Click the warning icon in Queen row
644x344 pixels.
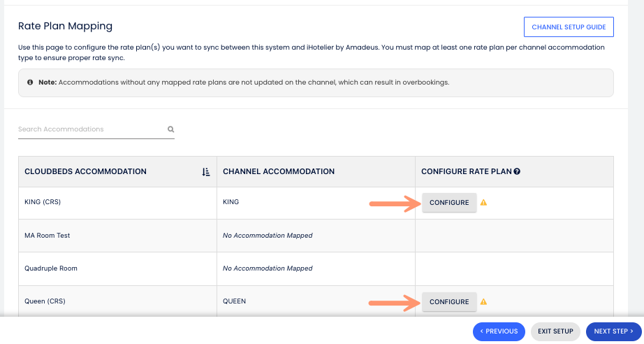(x=483, y=302)
